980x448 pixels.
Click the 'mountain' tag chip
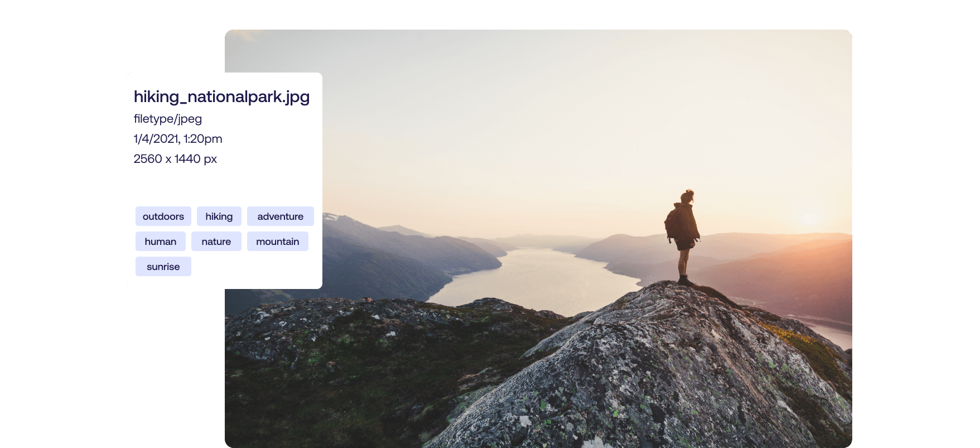click(278, 242)
